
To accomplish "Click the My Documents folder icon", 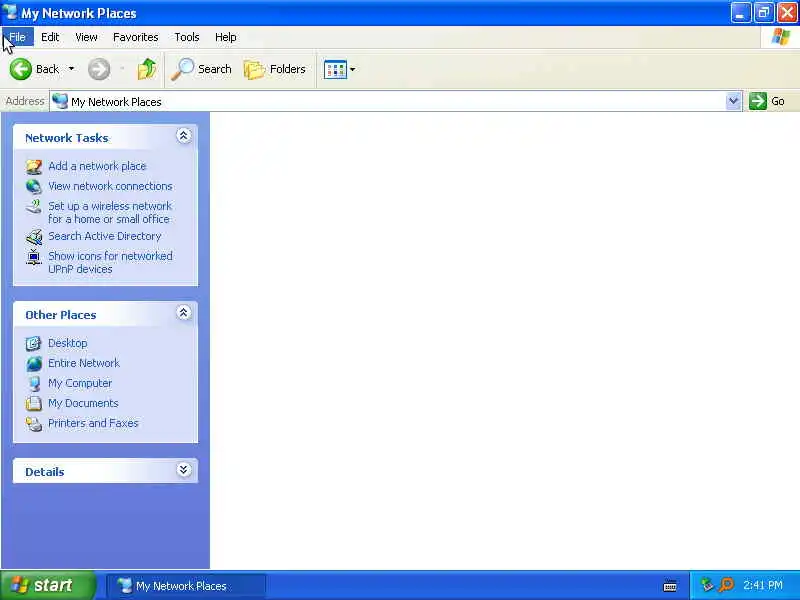I will pyautogui.click(x=34, y=403).
